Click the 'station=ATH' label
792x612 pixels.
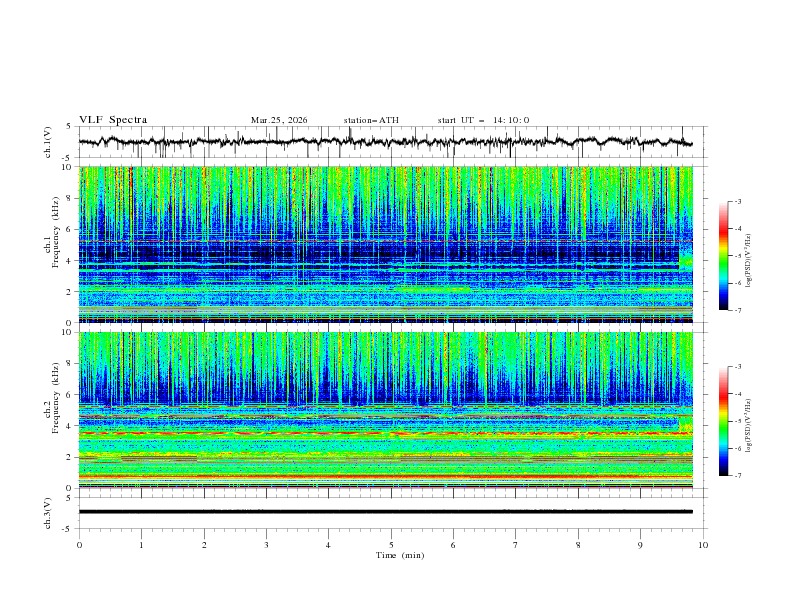[371, 120]
